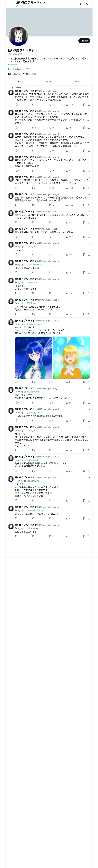Bookmark the pinned Aug 1 post
The width and height of the screenshot is (98, 868).
(84, 105)
